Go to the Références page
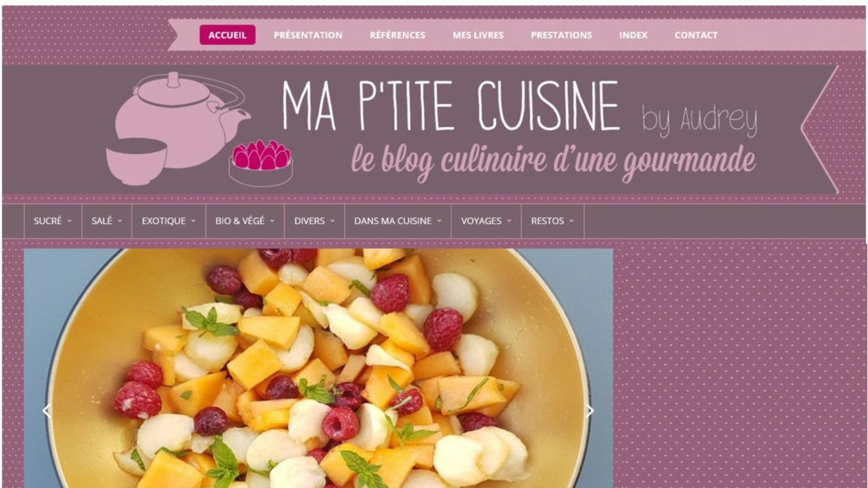 [x=397, y=35]
